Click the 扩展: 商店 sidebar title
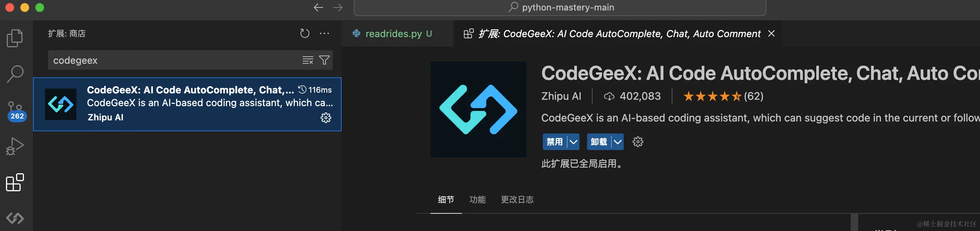Image resolution: width=980 pixels, height=231 pixels. [67, 33]
